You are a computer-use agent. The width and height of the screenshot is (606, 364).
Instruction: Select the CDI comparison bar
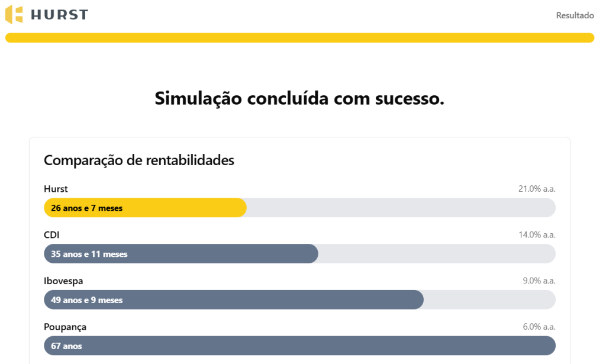coord(181,254)
